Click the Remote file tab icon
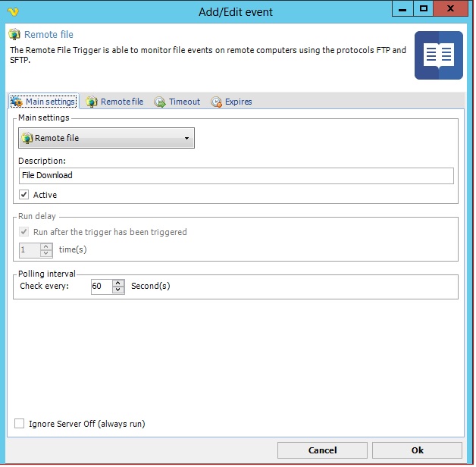This screenshot has width=476, height=467. tap(92, 102)
